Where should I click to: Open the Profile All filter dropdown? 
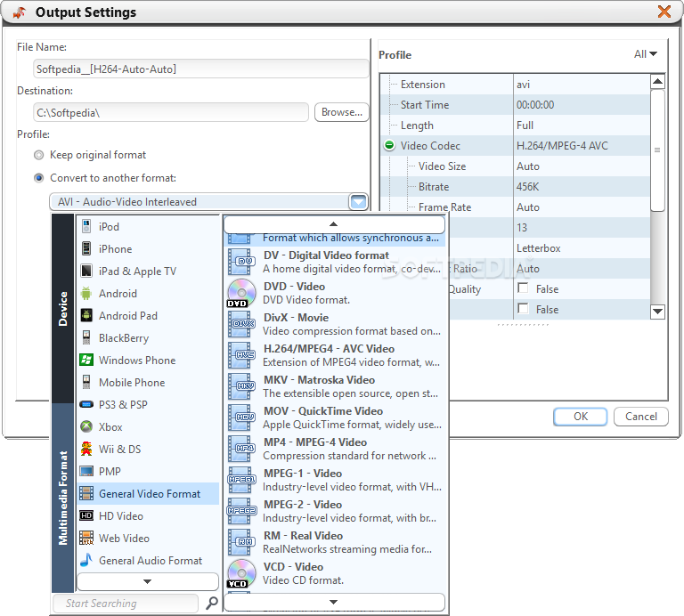[646, 54]
